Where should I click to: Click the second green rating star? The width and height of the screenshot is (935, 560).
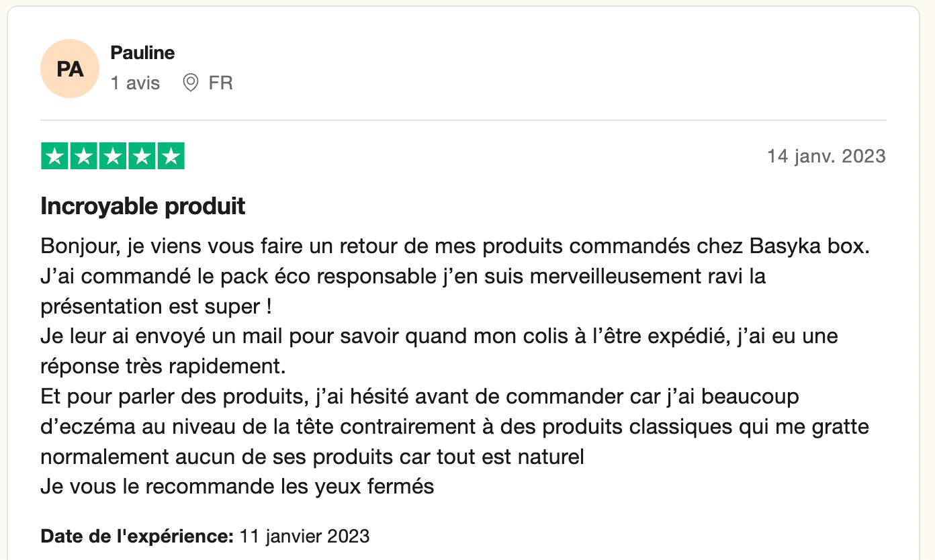[84, 156]
